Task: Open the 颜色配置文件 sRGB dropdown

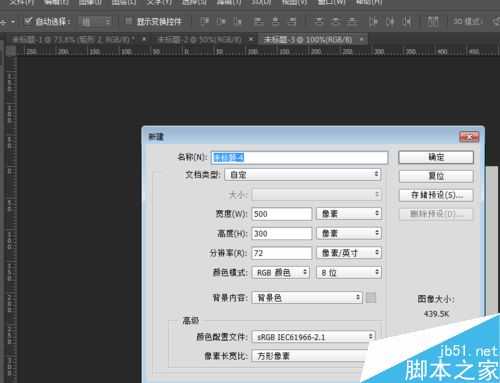Action: 313,337
